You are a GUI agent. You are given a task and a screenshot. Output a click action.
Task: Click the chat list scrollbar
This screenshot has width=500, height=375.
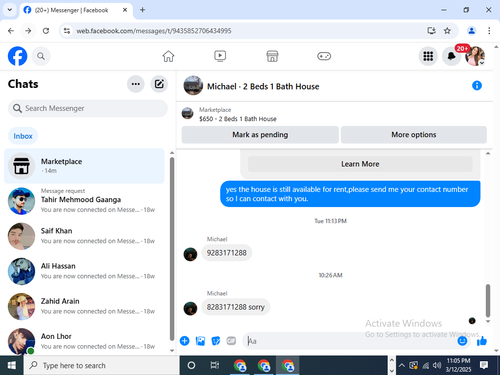coord(172,248)
